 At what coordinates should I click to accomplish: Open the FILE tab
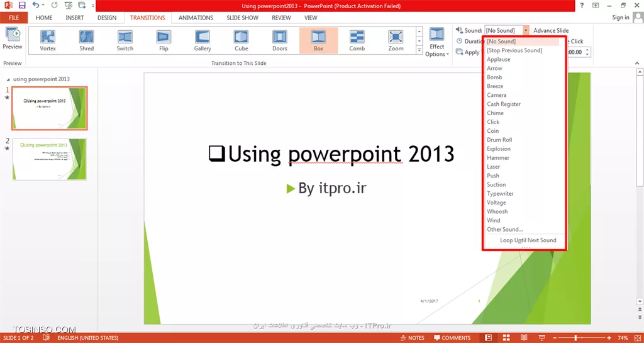click(x=14, y=18)
